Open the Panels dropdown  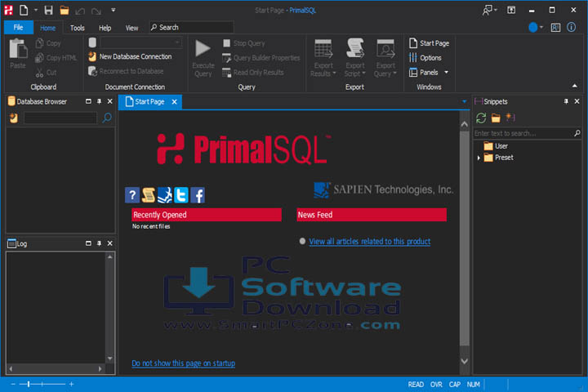[429, 73]
